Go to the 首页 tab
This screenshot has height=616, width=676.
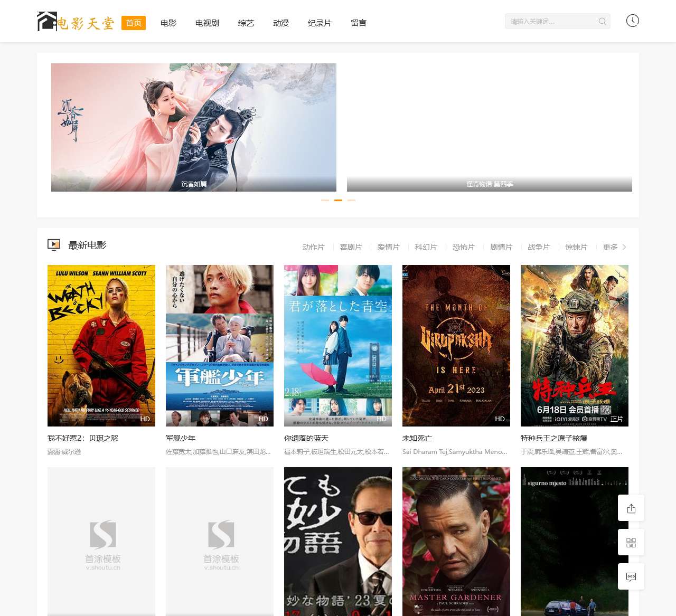(x=134, y=23)
